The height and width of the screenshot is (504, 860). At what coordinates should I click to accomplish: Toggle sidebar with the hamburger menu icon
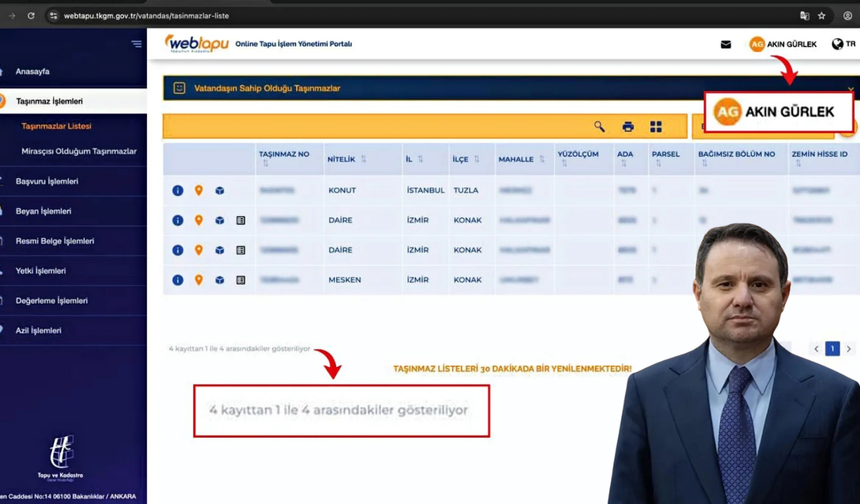[x=136, y=44]
